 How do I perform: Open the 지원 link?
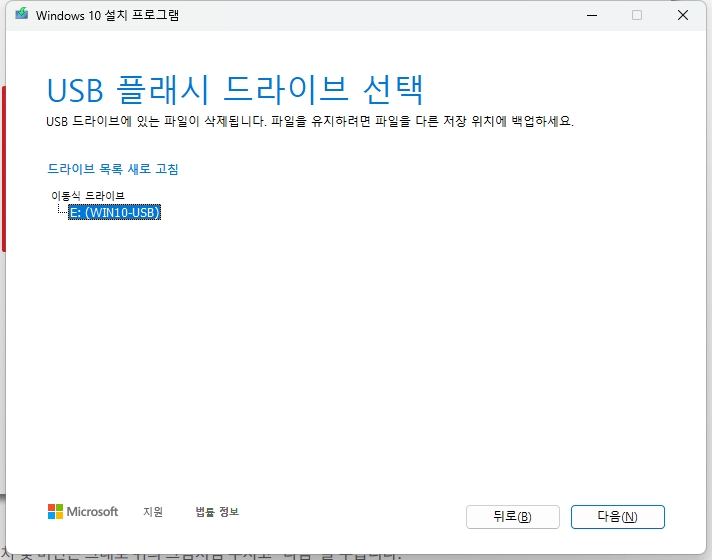(153, 512)
